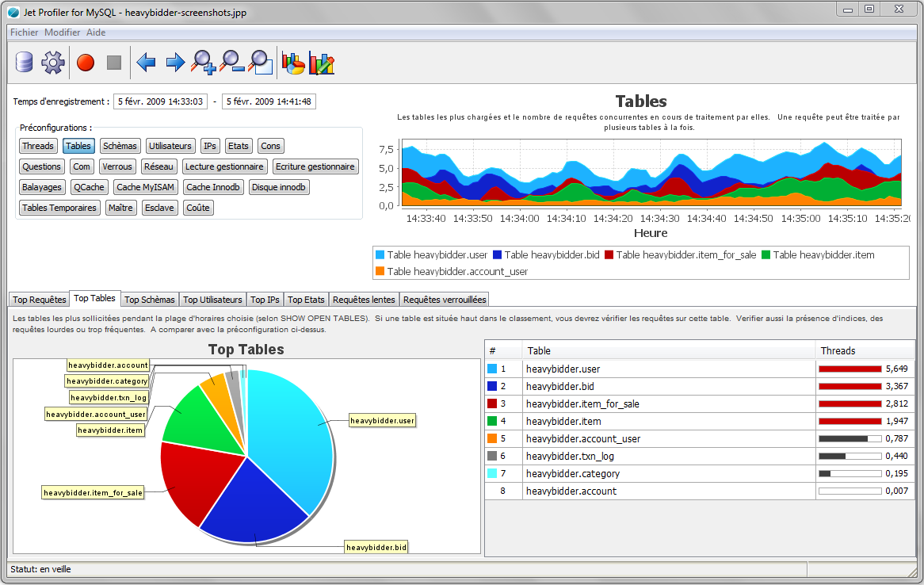Click the recording start time field
This screenshot has width=924, height=585.
[161, 101]
